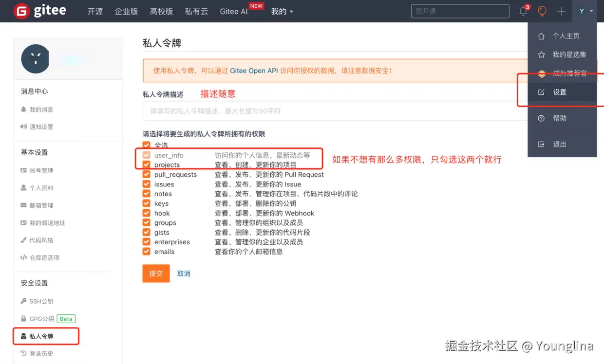Click the history icon beside 登录历史

click(x=23, y=354)
